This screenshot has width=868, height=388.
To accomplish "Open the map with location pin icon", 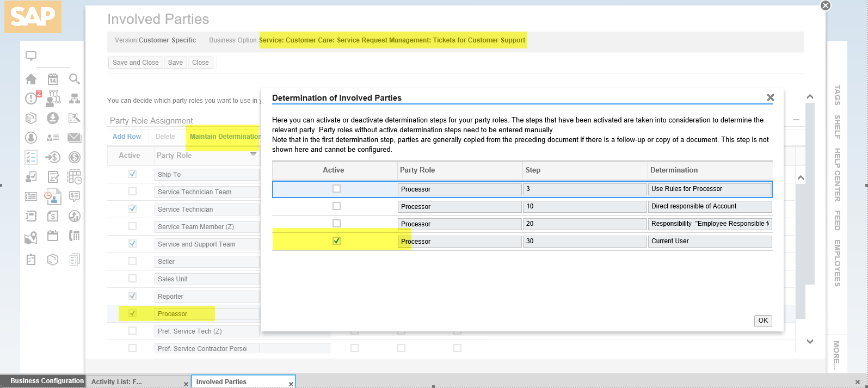I will [x=31, y=237].
